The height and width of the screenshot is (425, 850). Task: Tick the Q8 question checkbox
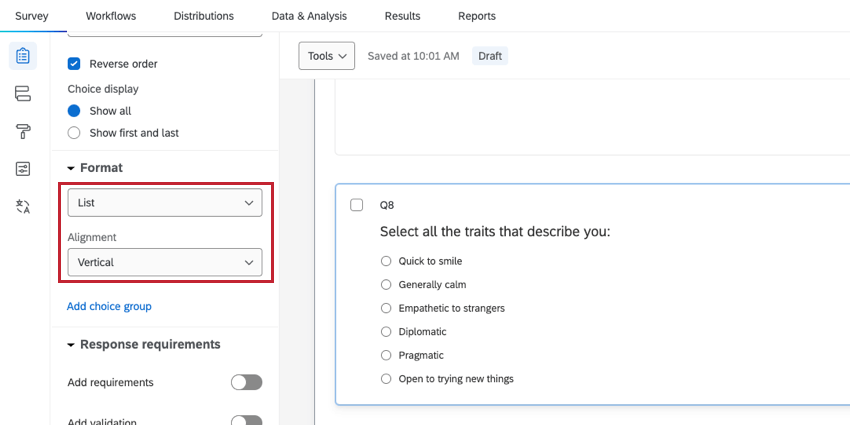coord(357,205)
